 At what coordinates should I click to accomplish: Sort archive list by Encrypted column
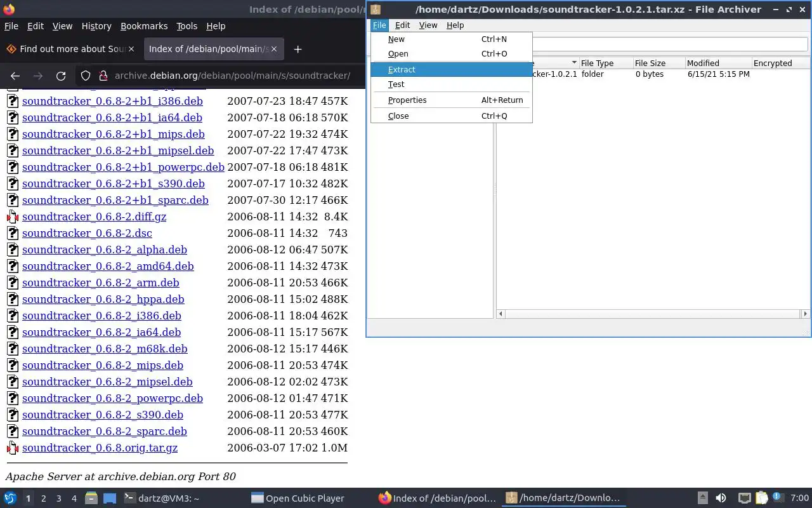coord(780,63)
